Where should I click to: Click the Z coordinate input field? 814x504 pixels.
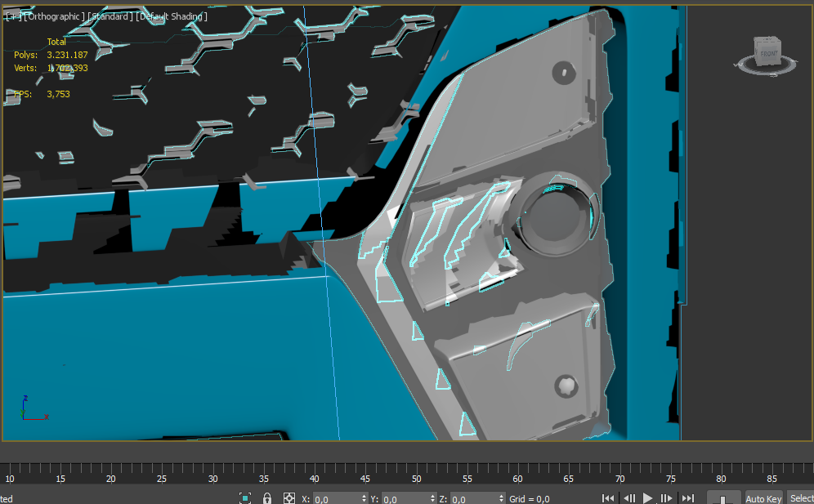473,499
